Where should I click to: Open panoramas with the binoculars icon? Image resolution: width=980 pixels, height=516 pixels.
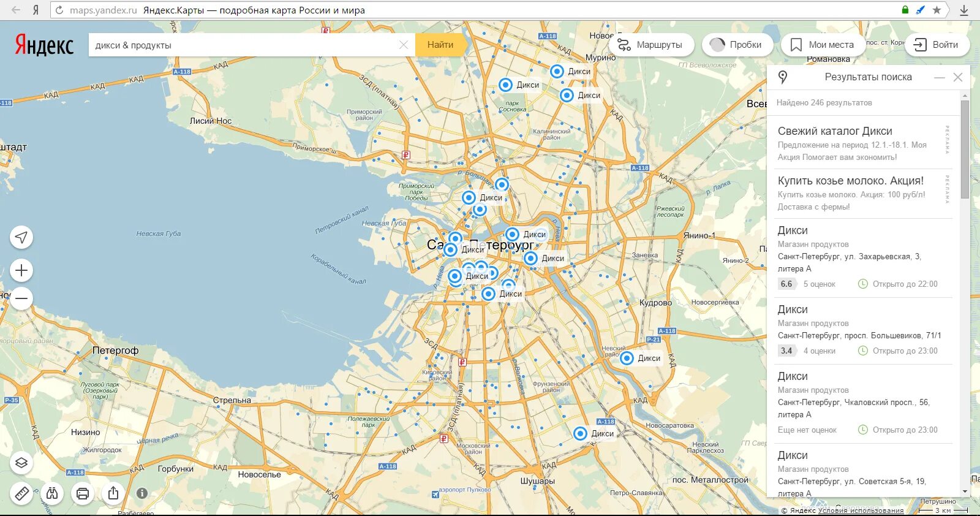click(52, 493)
